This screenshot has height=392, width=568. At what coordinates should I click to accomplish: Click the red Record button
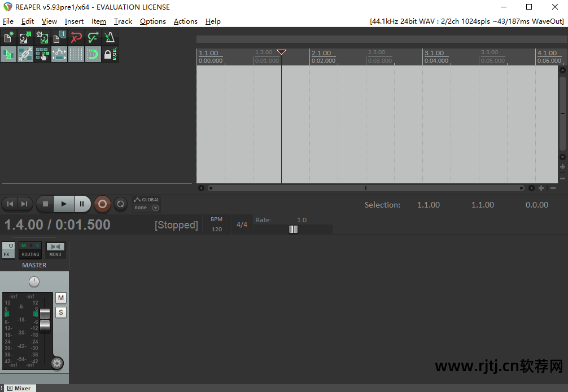point(103,204)
